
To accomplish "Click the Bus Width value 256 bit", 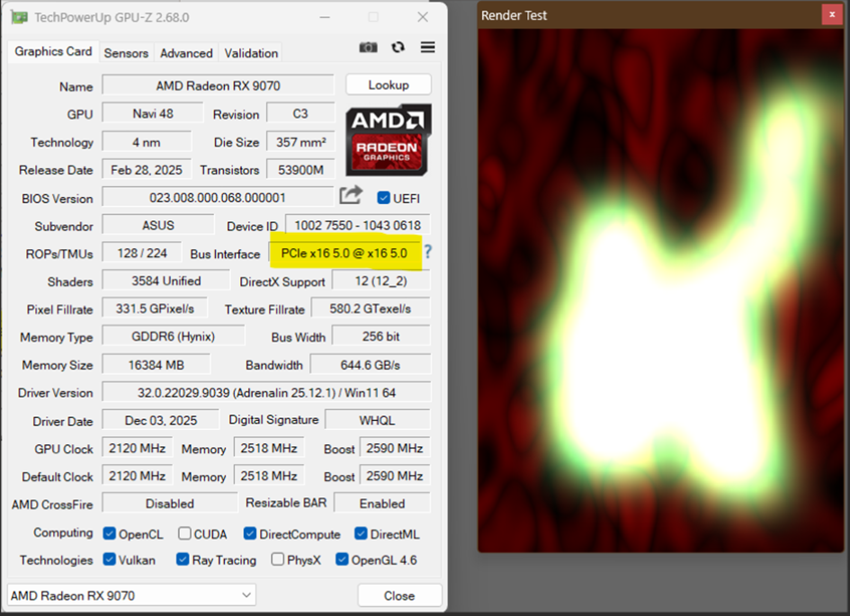I will point(381,336).
